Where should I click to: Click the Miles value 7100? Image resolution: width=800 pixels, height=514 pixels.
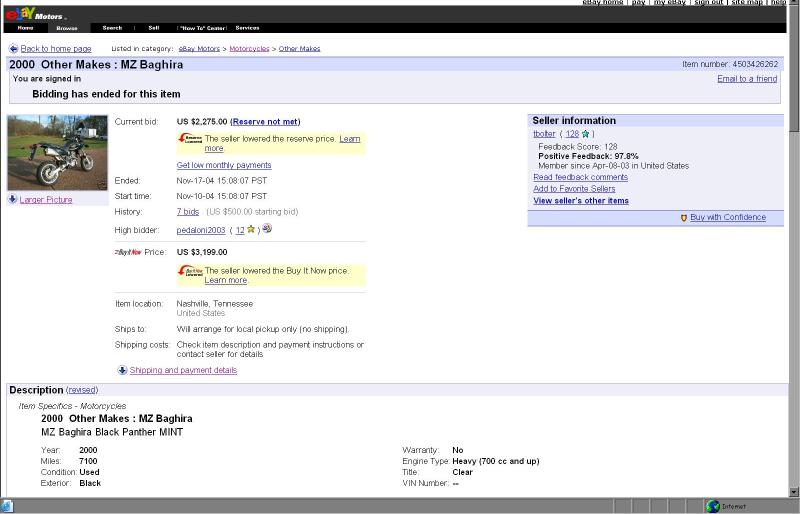point(88,461)
